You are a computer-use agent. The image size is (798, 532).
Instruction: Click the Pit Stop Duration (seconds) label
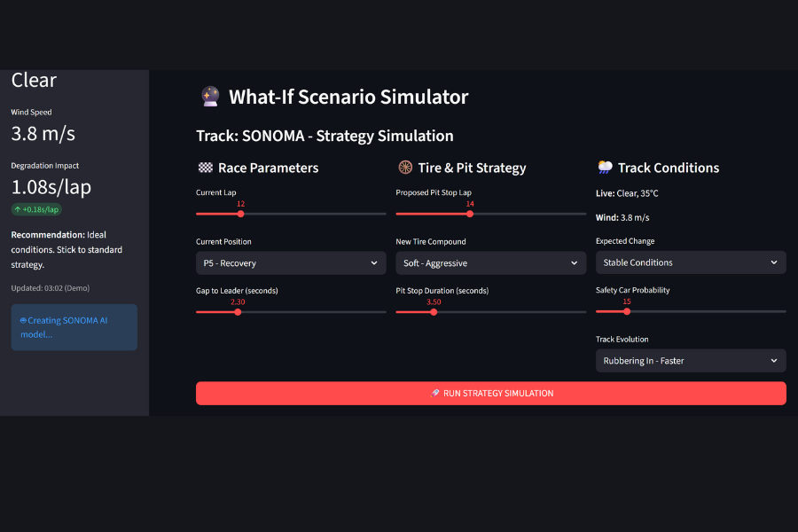(x=442, y=291)
